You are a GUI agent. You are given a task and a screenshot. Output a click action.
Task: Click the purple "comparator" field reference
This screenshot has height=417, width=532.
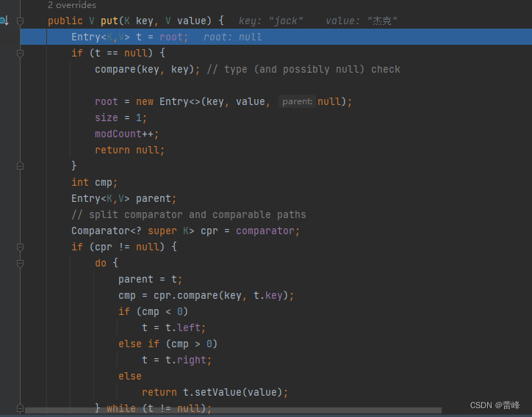(265, 231)
